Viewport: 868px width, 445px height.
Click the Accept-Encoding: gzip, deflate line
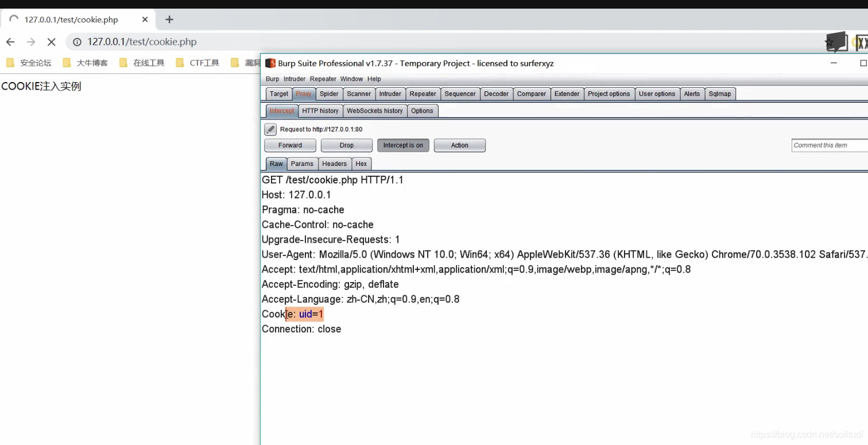pyautogui.click(x=330, y=284)
